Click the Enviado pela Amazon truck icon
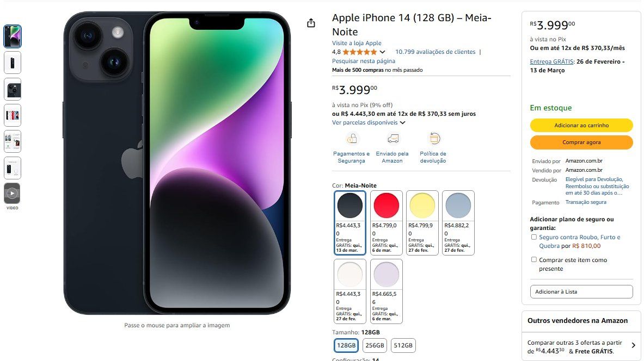644x361 pixels. pos(392,139)
